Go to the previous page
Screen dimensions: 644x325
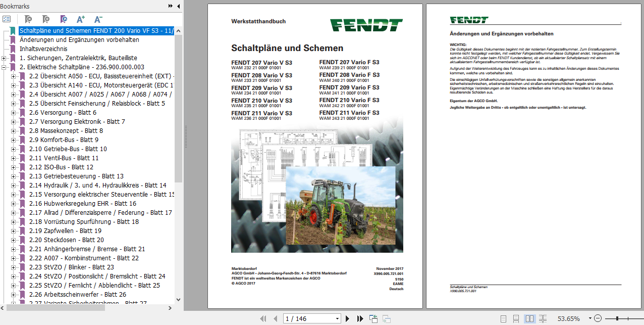click(x=275, y=318)
